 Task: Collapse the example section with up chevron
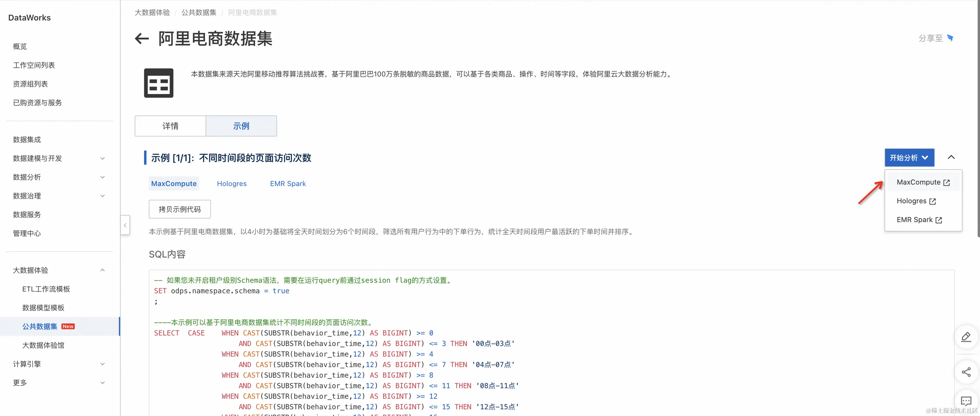click(951, 157)
